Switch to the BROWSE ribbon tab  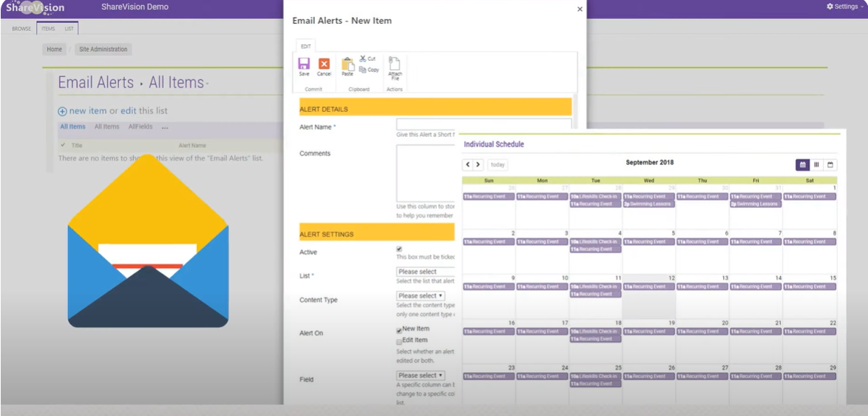click(21, 28)
